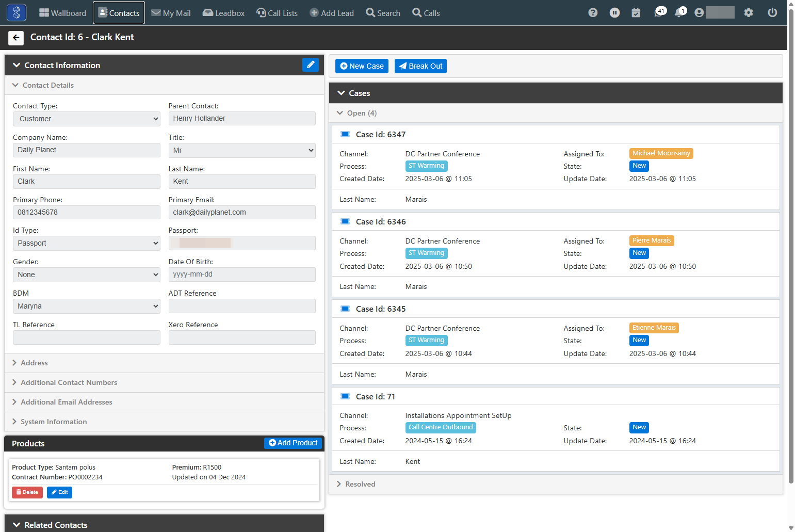Click the Primary Email field
This screenshot has height=532, width=795.
(242, 212)
